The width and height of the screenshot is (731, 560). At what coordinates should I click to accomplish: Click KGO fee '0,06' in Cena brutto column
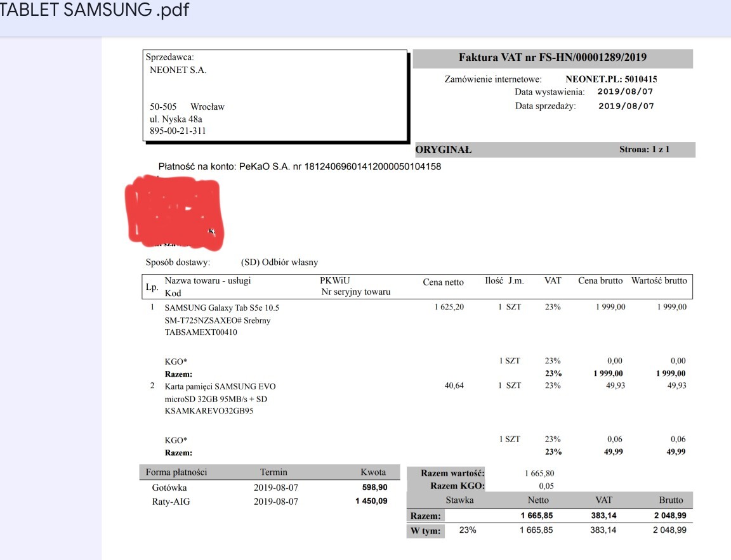click(x=614, y=440)
